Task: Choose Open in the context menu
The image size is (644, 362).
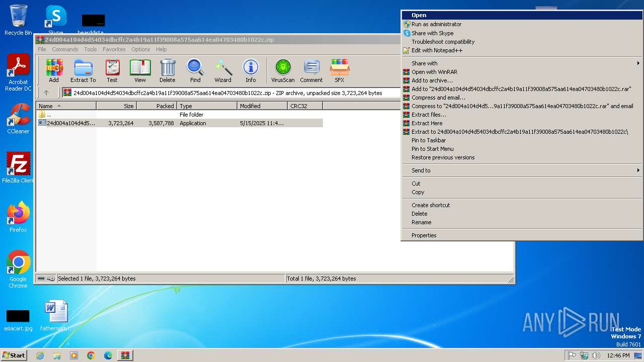Action: [x=522, y=15]
